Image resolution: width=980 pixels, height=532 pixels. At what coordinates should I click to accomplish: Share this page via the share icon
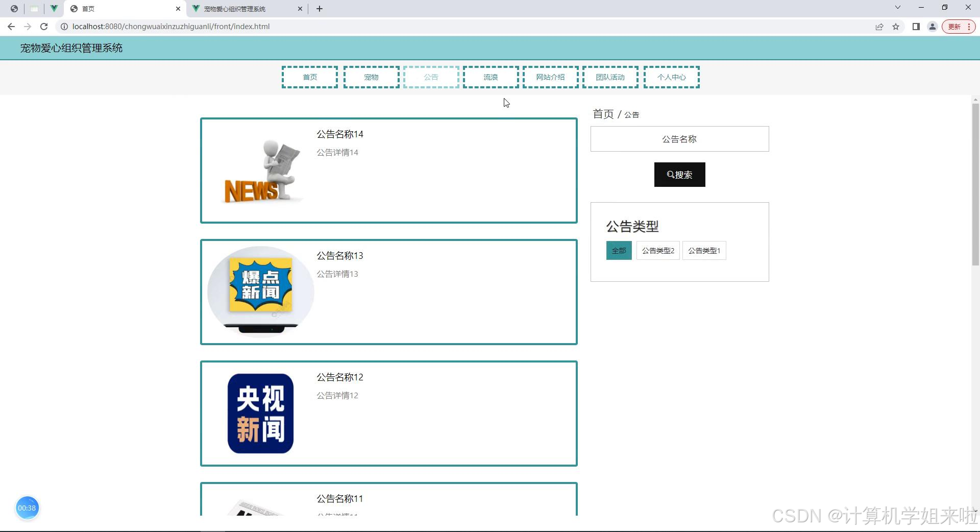click(x=879, y=27)
